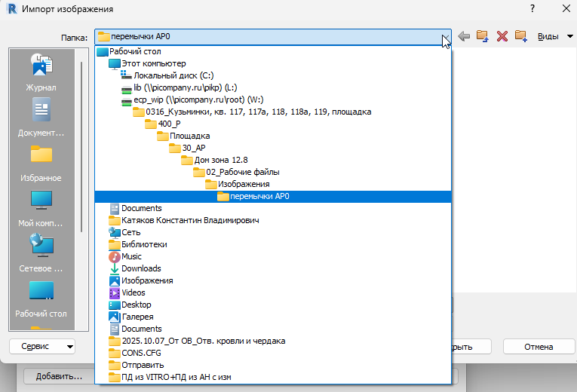Open the Рабочий стол places shortcut
The width and height of the screenshot is (577, 392).
coord(41,299)
